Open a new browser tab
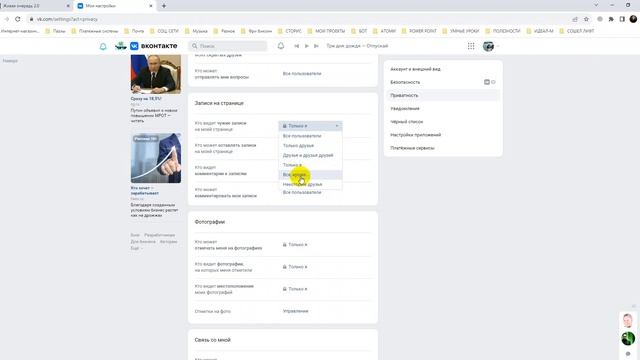Image resolution: width=640 pixels, height=360 pixels. 164,6
